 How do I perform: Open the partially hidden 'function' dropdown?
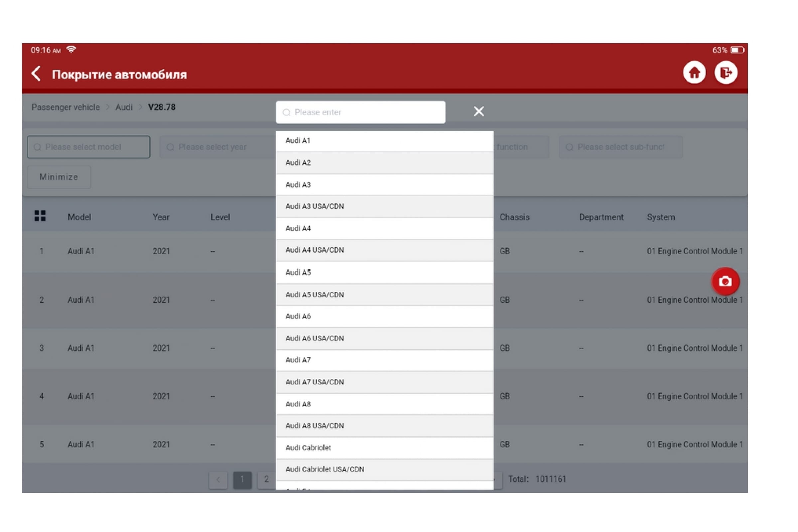click(x=521, y=147)
